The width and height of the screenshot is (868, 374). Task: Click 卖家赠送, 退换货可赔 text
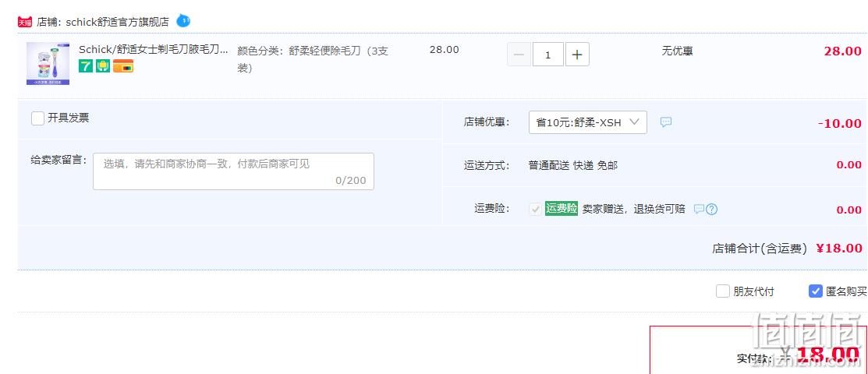click(x=634, y=209)
